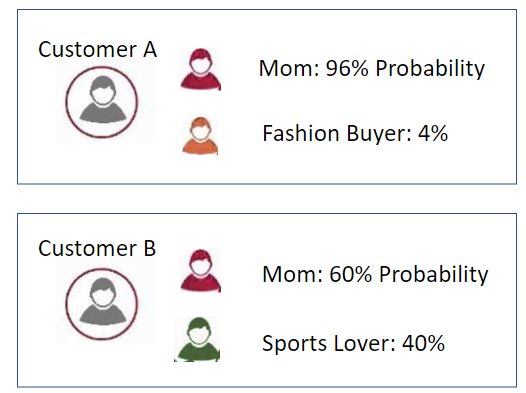Image resolution: width=526 pixels, height=393 pixels.
Task: Select the orange Fashion Buyer persona icon
Action: [x=200, y=136]
